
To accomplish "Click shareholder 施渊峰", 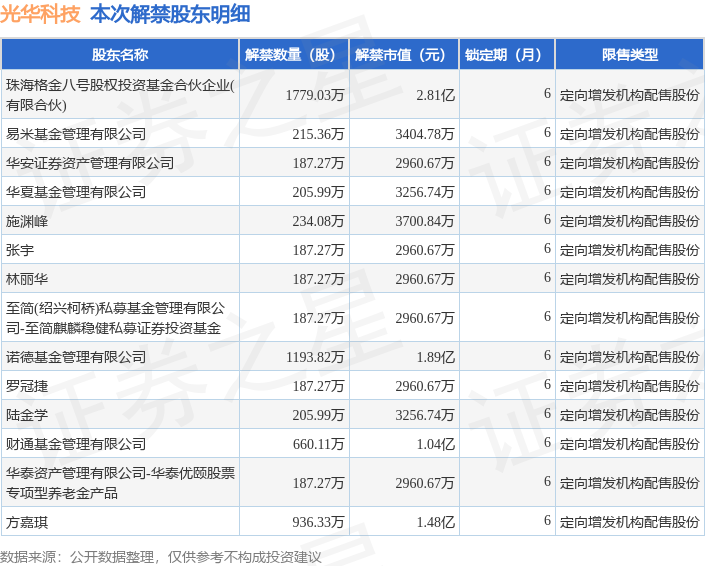I will [27, 221].
